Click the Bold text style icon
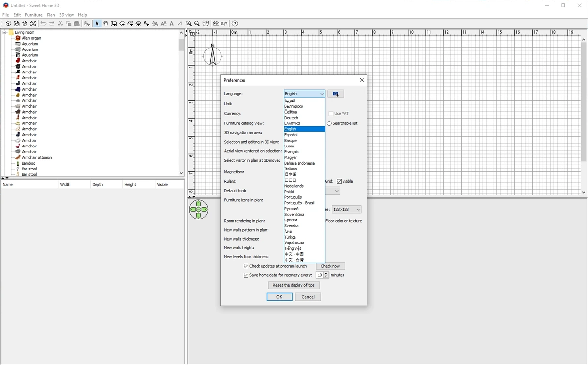The image size is (588, 365). (x=171, y=24)
